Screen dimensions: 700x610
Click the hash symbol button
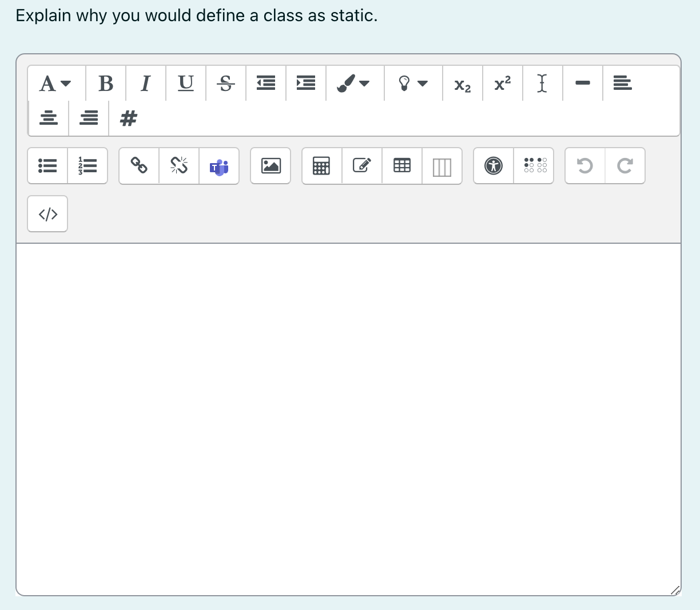(x=129, y=118)
